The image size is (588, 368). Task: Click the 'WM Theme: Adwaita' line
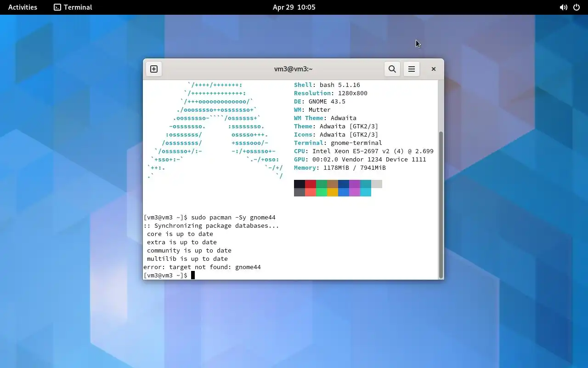point(325,118)
